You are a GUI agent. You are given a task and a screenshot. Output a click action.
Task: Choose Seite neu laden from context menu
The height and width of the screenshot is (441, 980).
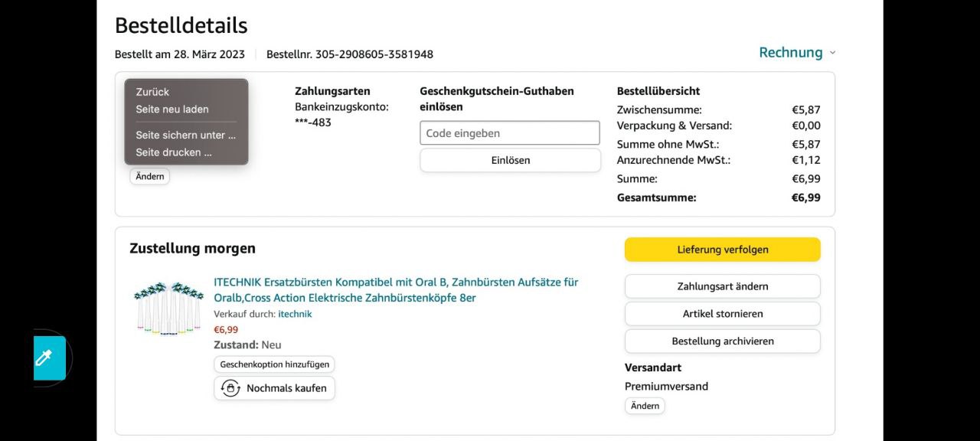172,109
